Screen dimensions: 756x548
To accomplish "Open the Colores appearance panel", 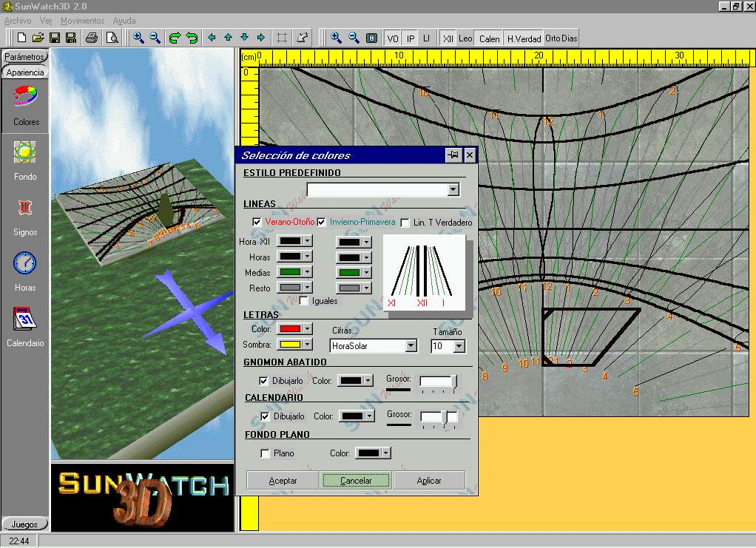I will [x=26, y=98].
